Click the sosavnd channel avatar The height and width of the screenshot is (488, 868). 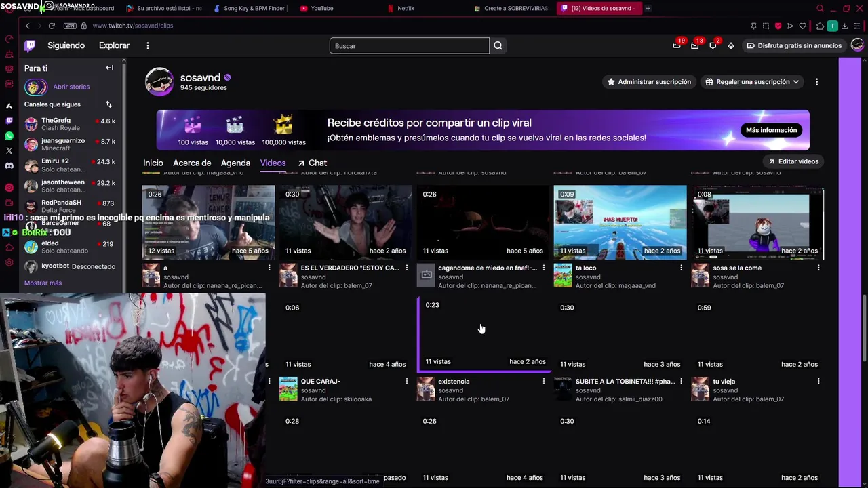tap(159, 81)
